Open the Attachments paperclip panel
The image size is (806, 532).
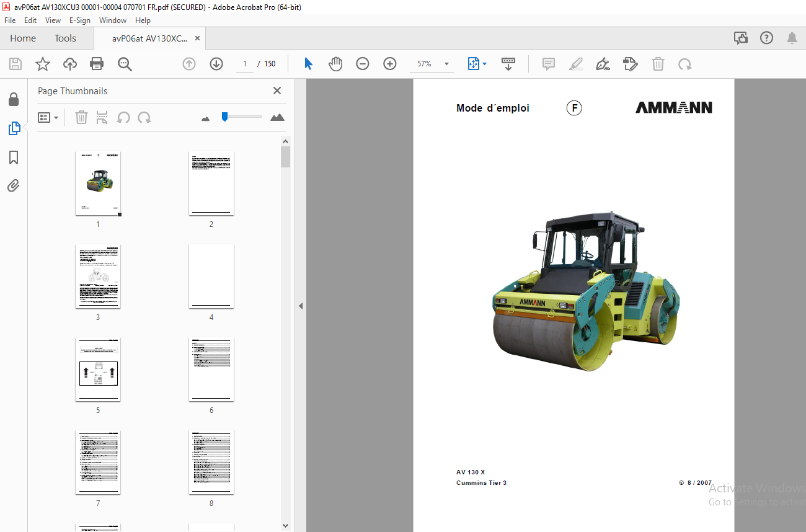click(x=14, y=185)
